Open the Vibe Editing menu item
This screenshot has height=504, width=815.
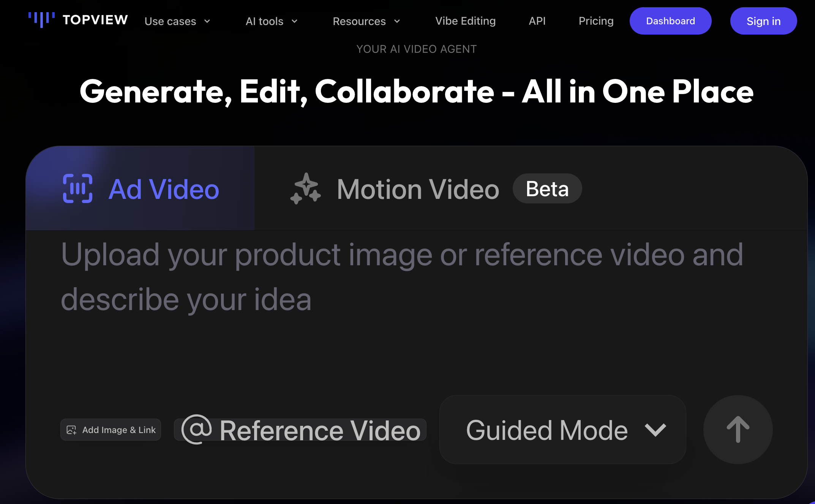pos(465,21)
